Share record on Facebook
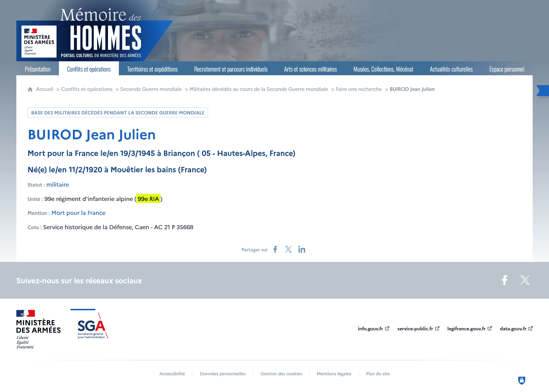Image resolution: width=549 pixels, height=392 pixels. coord(275,249)
